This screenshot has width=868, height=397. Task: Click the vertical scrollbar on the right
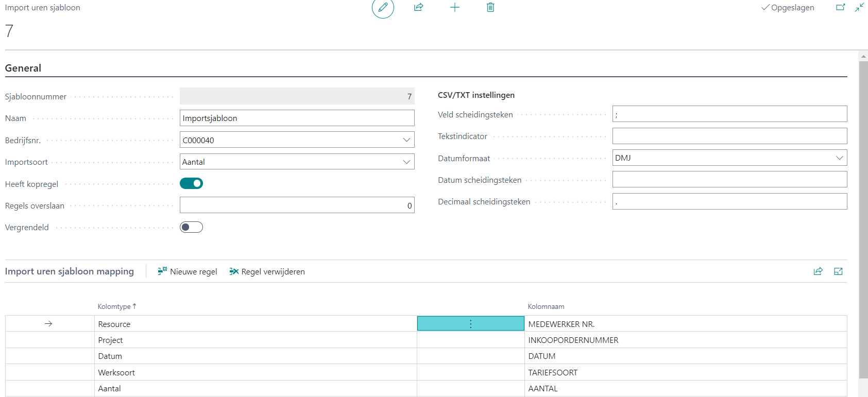click(x=863, y=216)
